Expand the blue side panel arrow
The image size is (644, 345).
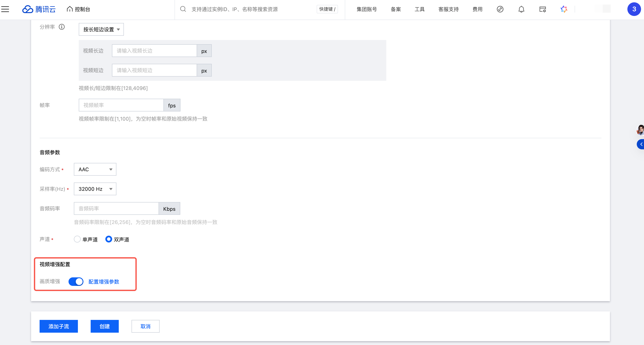[x=641, y=144]
